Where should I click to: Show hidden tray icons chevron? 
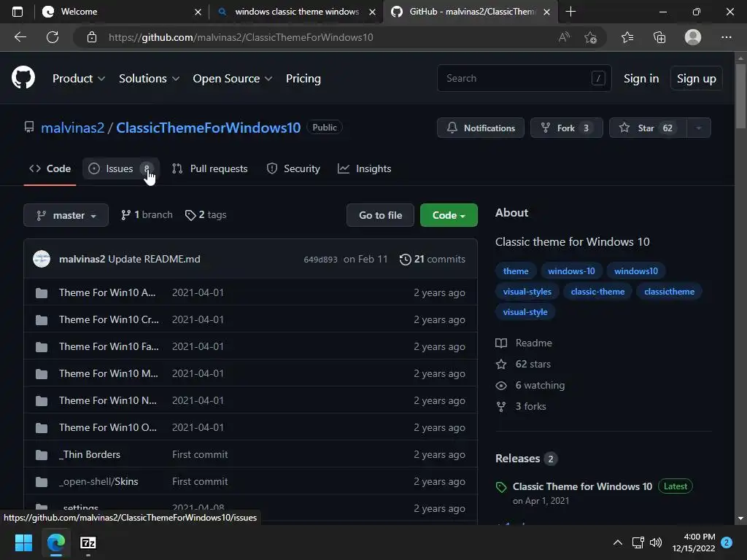click(617, 542)
